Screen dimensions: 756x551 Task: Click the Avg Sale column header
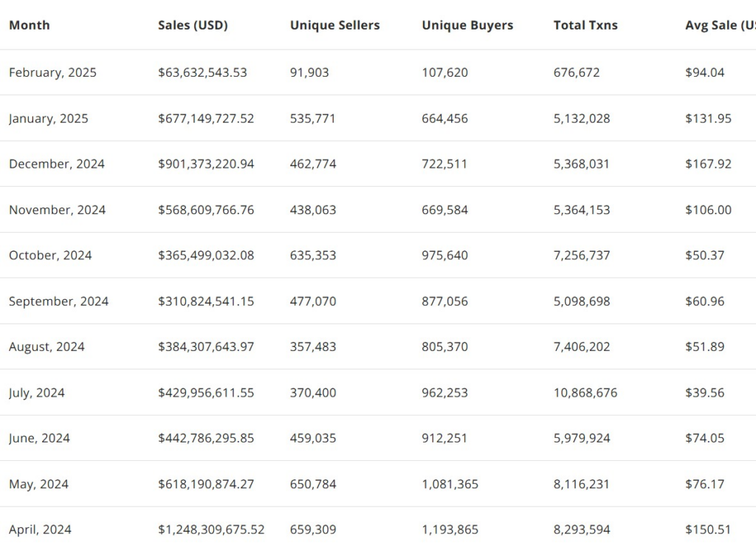tap(721, 25)
